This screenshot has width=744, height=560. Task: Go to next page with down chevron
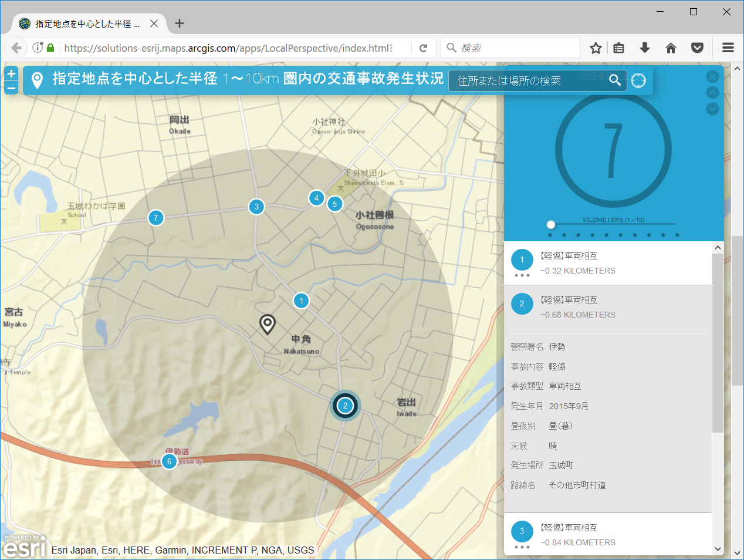coord(712,109)
